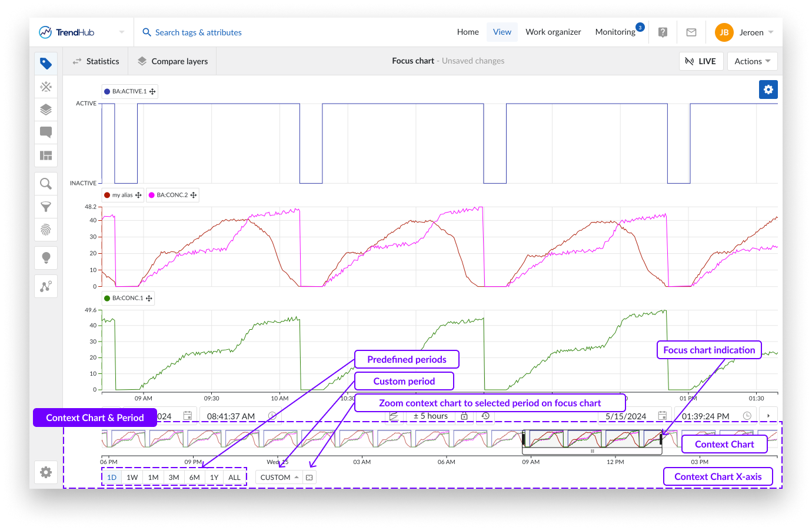Expand the Actions dropdown
Viewport: 812px width, 530px height.
752,61
